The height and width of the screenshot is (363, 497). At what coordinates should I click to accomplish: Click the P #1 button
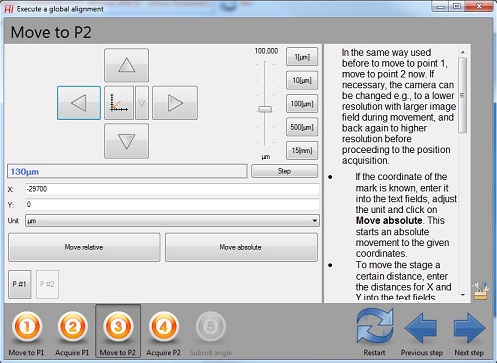(x=20, y=284)
